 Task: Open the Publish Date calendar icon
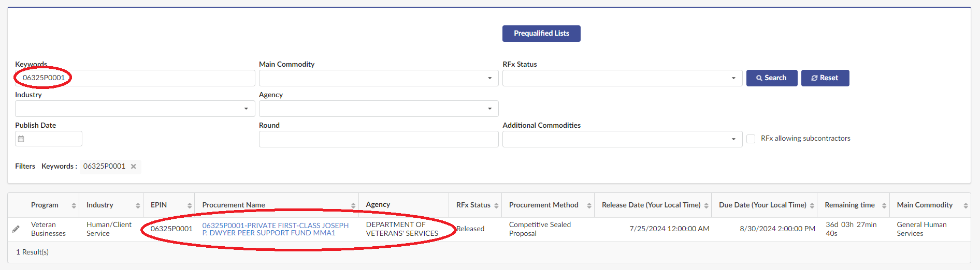tap(21, 139)
